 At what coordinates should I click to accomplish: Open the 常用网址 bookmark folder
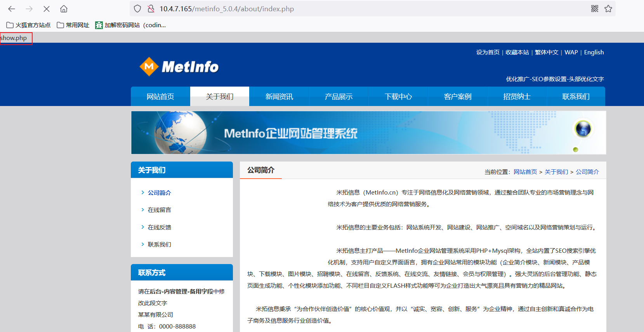[73, 25]
